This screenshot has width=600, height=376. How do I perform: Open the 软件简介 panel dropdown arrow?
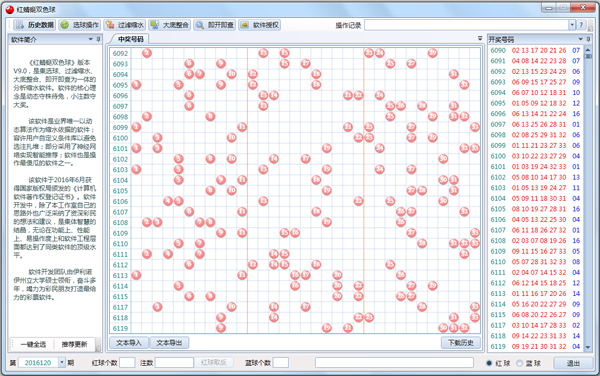tap(91, 39)
